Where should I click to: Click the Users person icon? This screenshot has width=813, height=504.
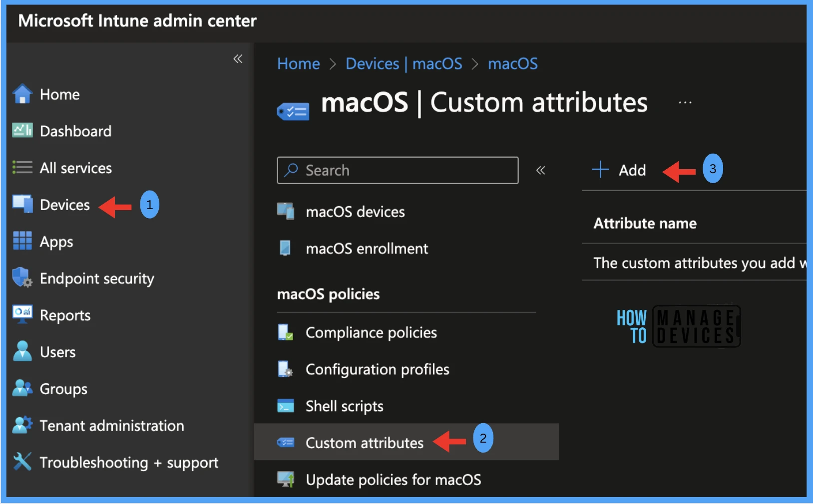tap(22, 351)
